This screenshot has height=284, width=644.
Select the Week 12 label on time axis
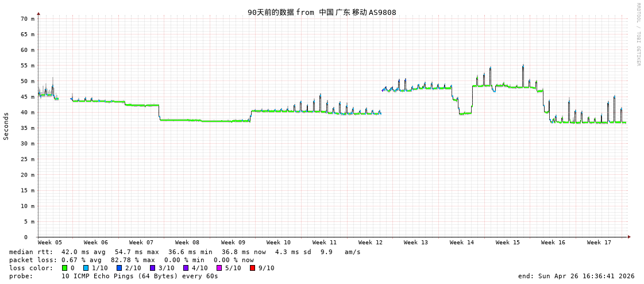(x=370, y=243)
